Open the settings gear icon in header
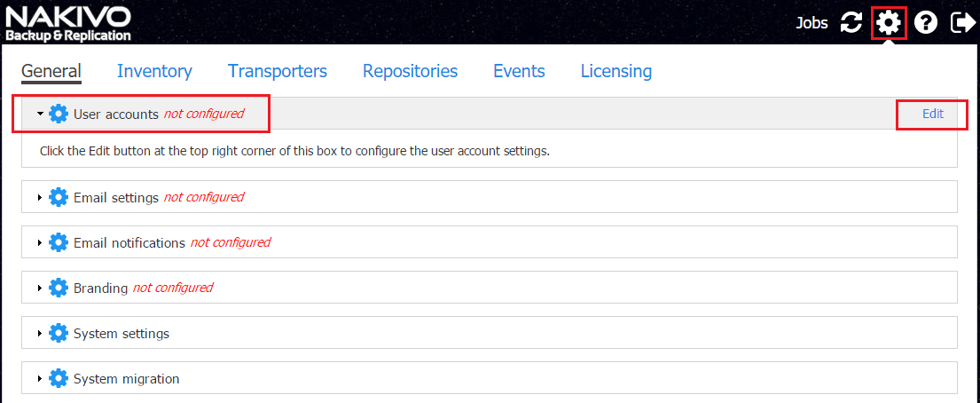Viewport: 980px width, 403px height. click(x=888, y=23)
